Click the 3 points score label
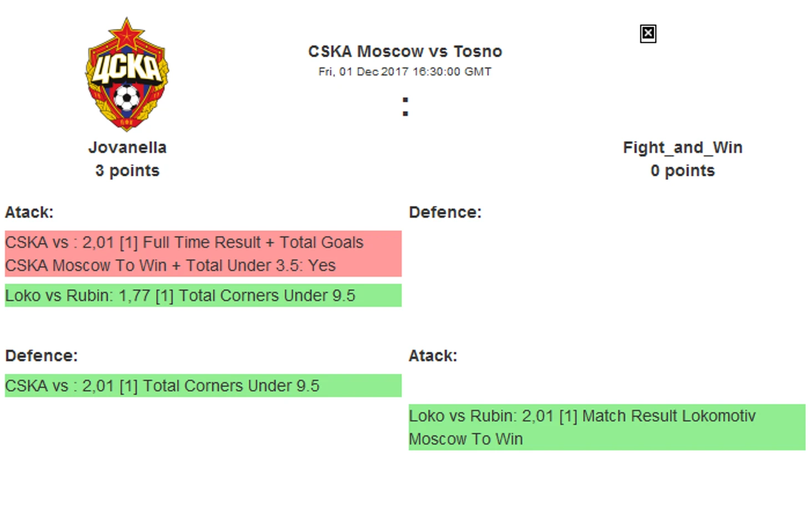810x532 pixels. coord(127,171)
